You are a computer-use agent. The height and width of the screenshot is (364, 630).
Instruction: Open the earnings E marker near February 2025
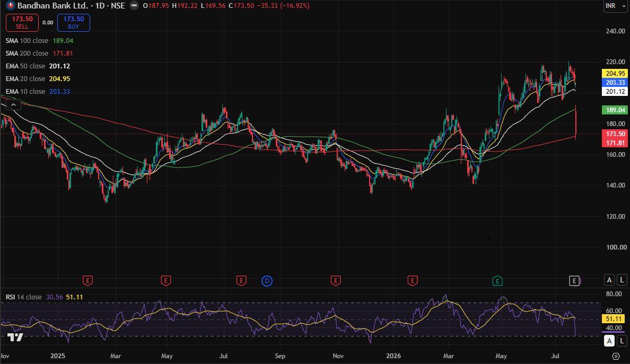click(x=87, y=280)
